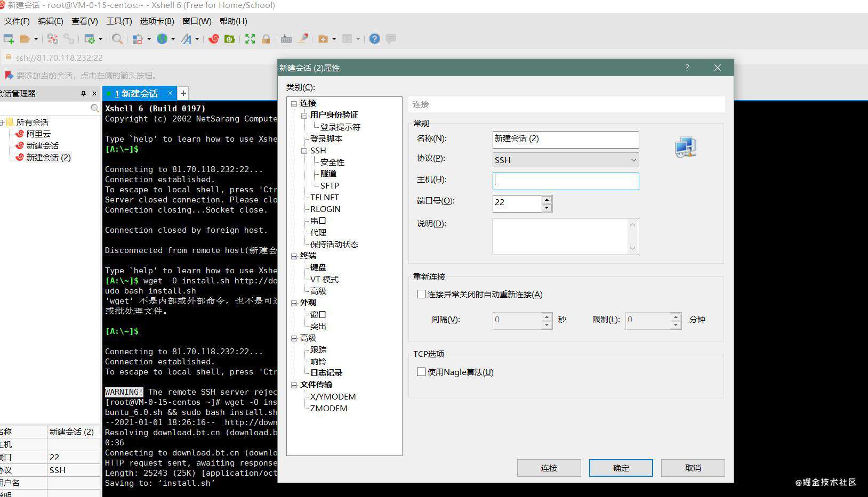This screenshot has width=868, height=497.
Task: Click the Disconnect toolbar icon
Action: 52,39
